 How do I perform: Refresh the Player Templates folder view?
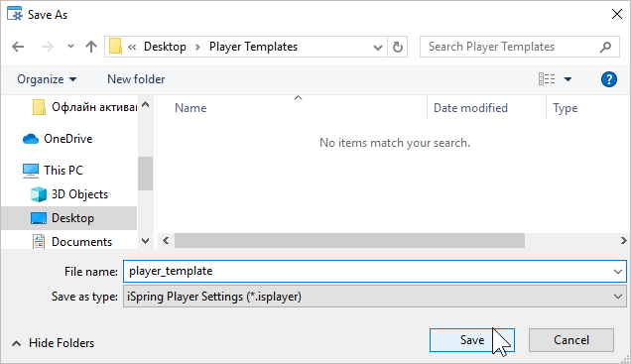[x=398, y=47]
